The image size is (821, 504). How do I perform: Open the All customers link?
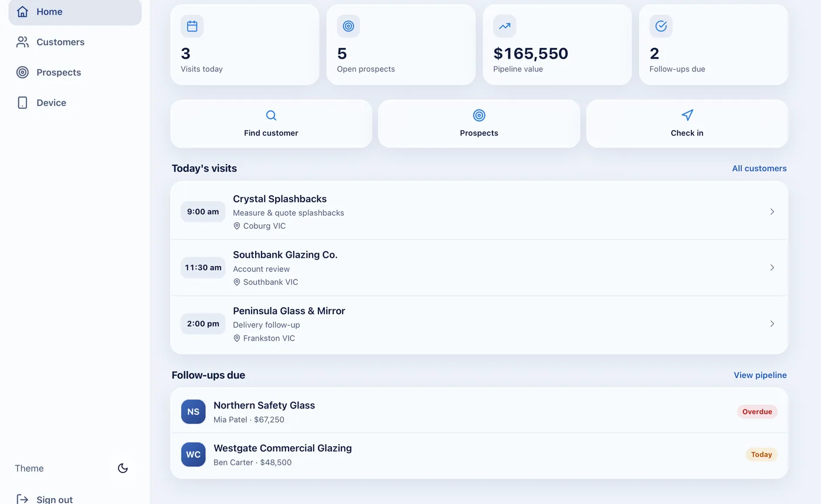click(x=759, y=168)
